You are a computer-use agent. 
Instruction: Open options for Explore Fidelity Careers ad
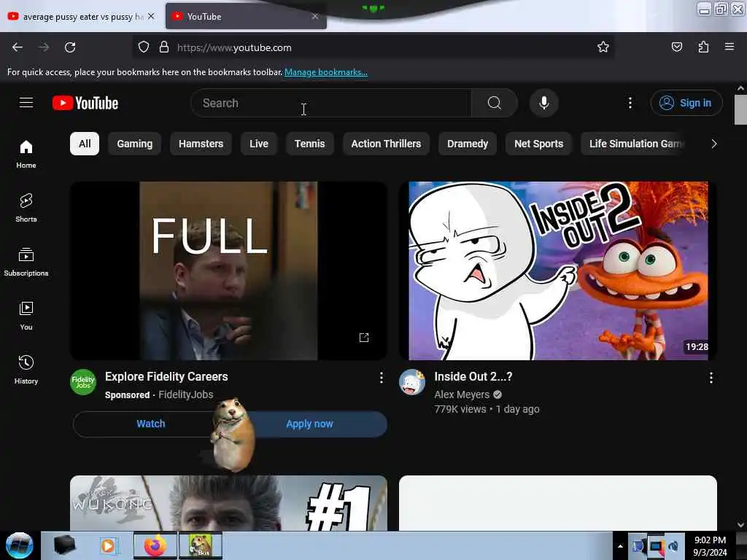click(381, 378)
